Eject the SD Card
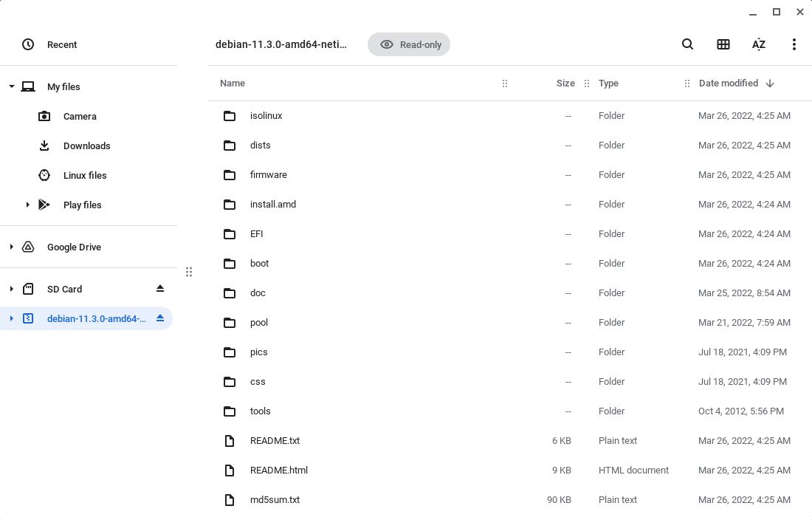Image resolution: width=812 pixels, height=520 pixels. click(x=160, y=289)
